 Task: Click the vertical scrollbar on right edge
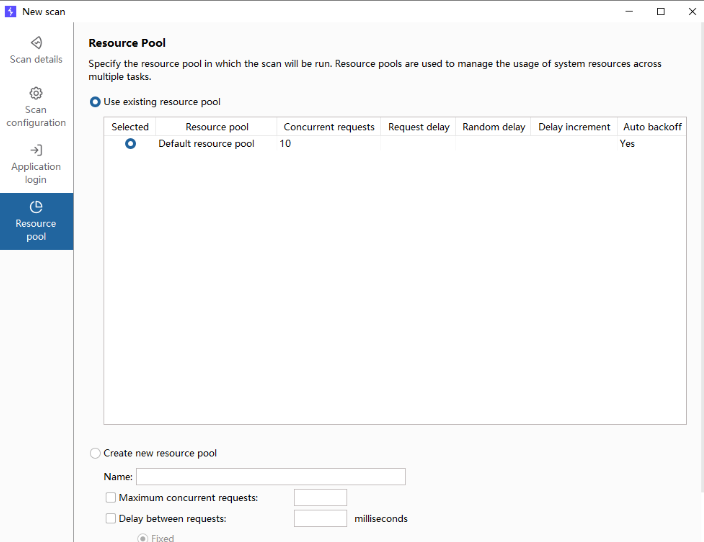pyautogui.click(x=702, y=256)
